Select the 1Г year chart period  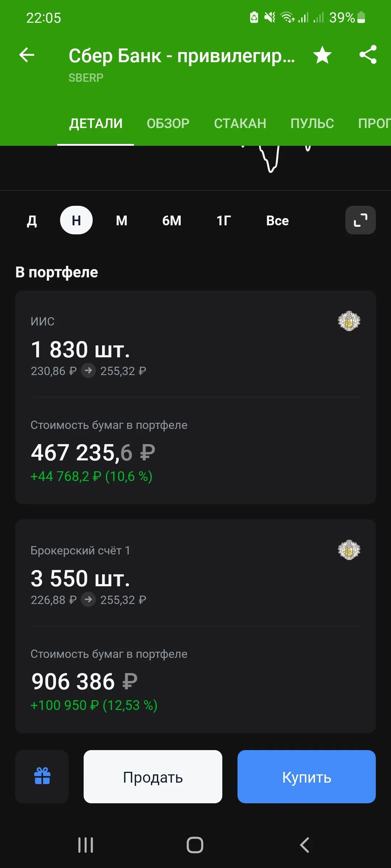(224, 220)
